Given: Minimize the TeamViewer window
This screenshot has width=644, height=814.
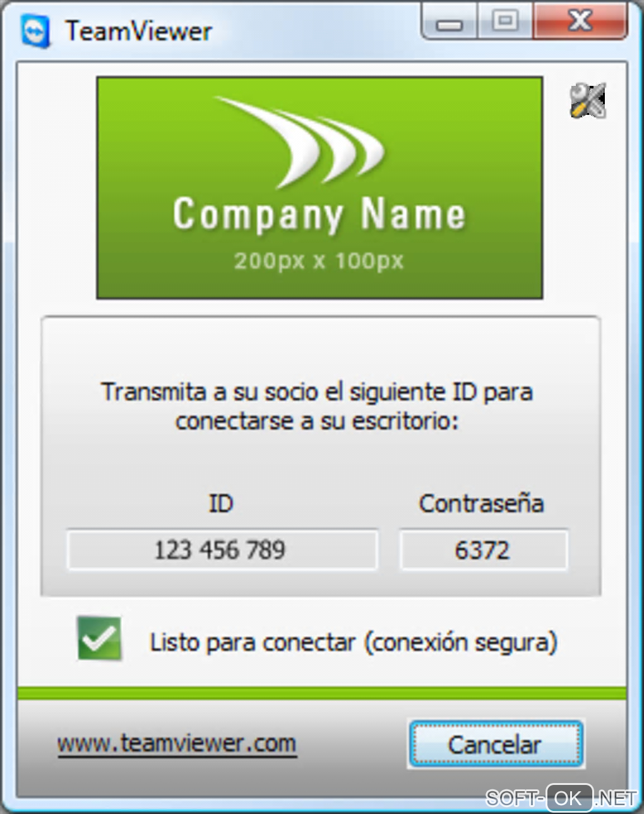Looking at the screenshot, I should 450,22.
